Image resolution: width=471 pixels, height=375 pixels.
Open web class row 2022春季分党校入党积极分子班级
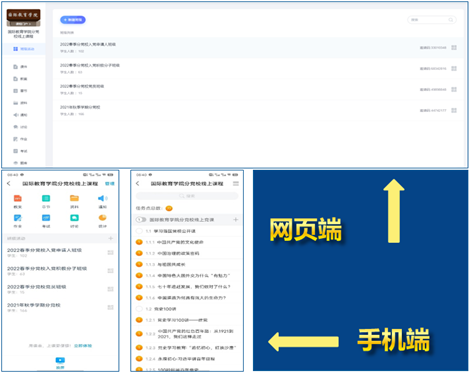pos(258,69)
